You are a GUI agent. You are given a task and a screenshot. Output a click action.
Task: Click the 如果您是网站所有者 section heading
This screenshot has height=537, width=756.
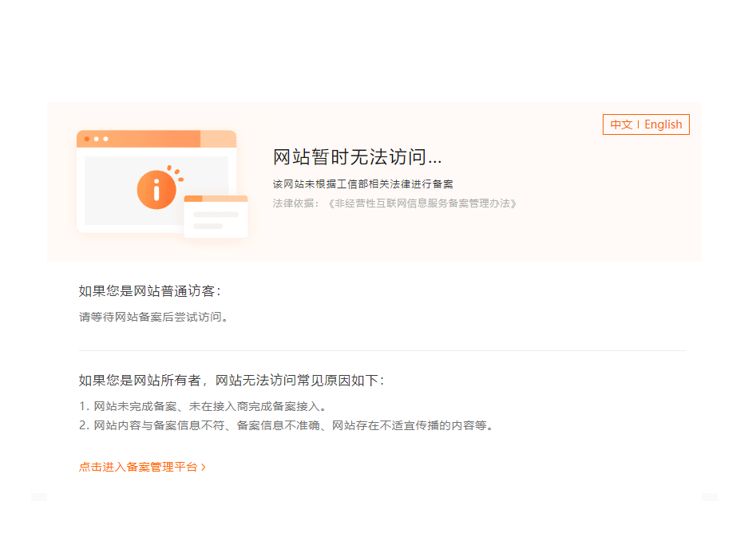click(x=231, y=380)
